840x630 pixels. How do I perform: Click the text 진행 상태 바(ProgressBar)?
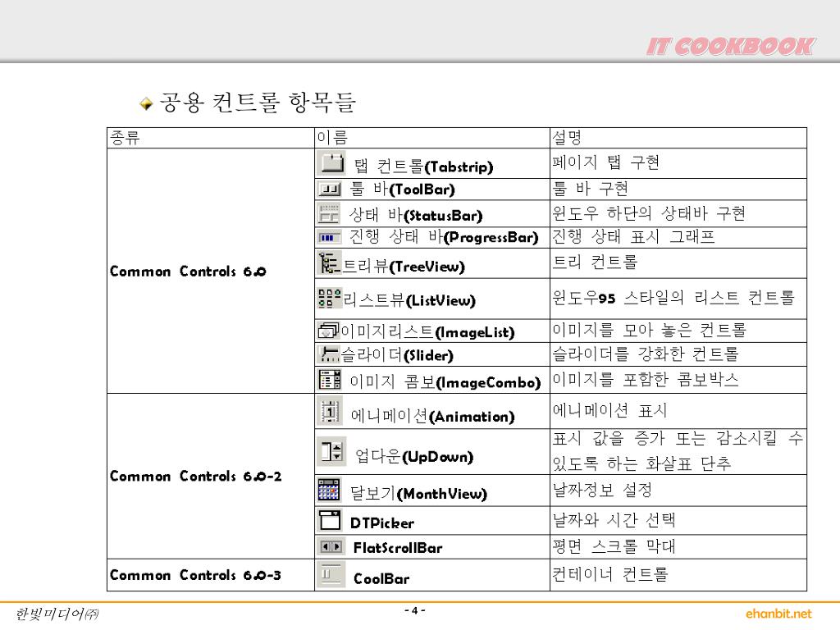(x=444, y=237)
